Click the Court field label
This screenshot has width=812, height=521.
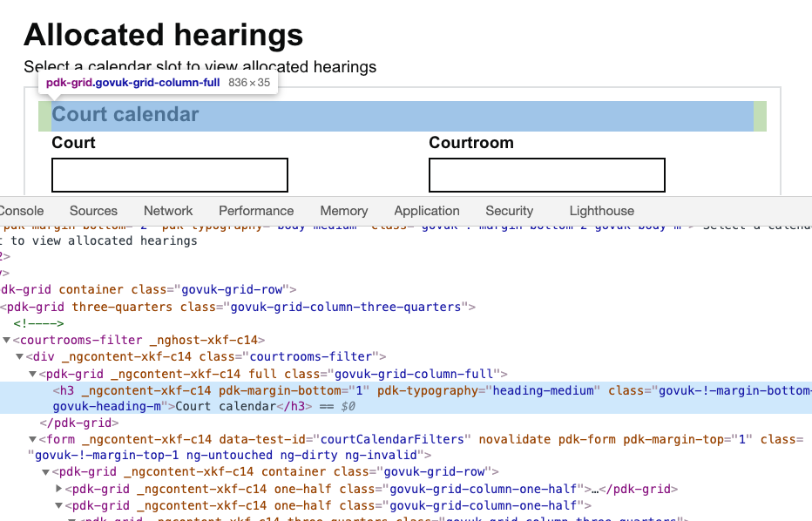click(x=73, y=142)
